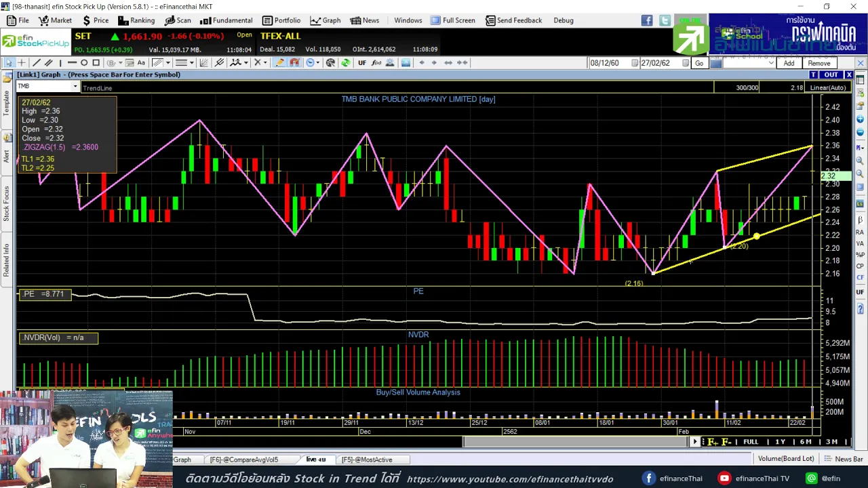Select the Fibonacci fan tool
Screen dimensions: 868x488
(203, 62)
